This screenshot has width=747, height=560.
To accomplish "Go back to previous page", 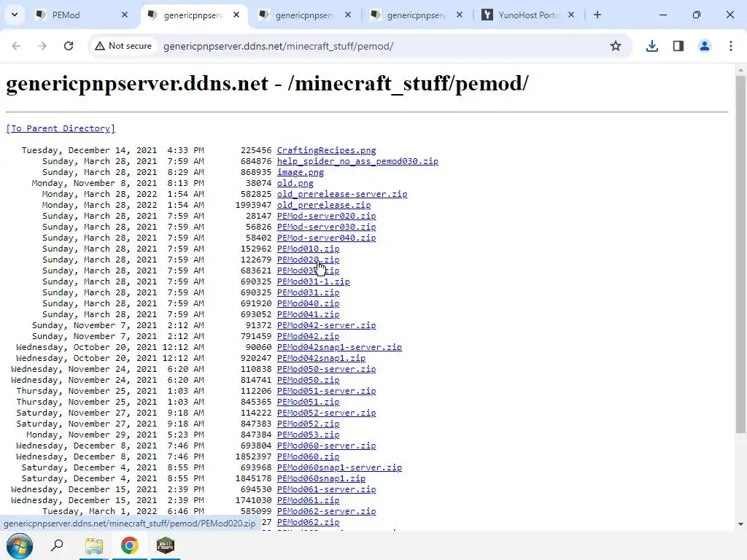I will (16, 46).
